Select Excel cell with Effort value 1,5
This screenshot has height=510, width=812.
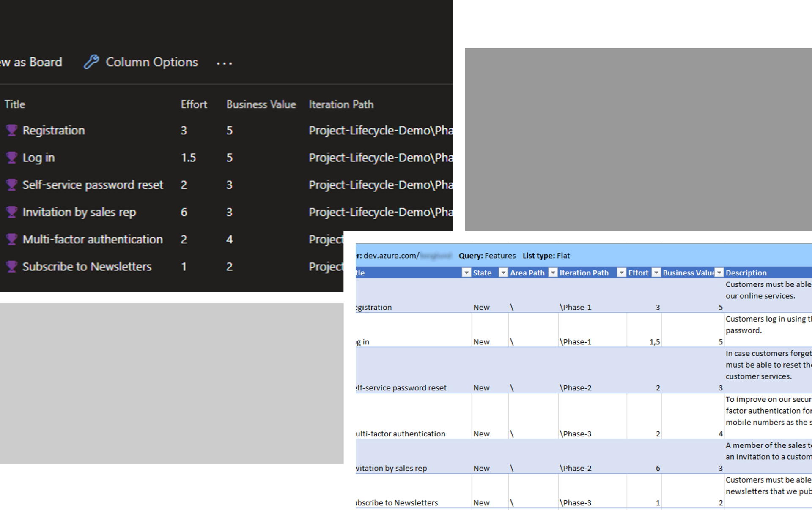tap(644, 330)
